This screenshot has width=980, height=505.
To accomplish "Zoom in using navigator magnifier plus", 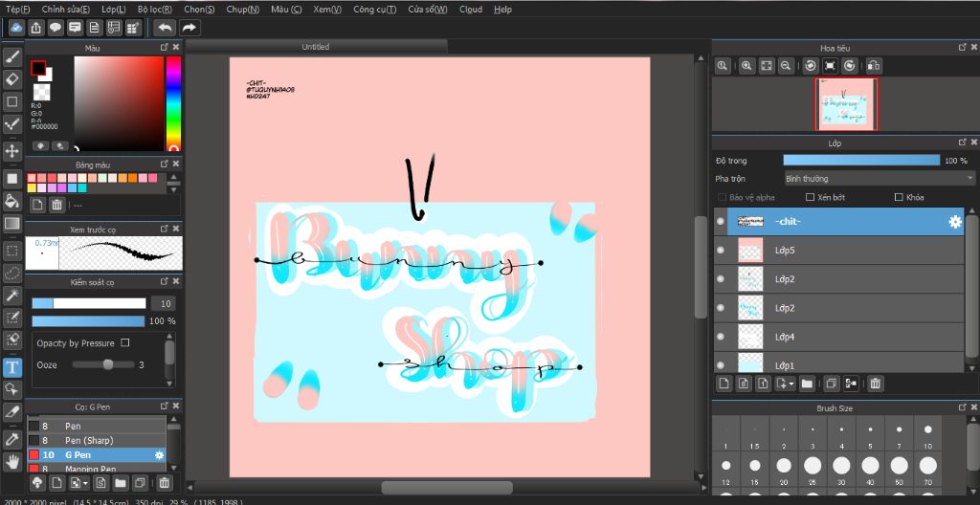I will tap(746, 65).
